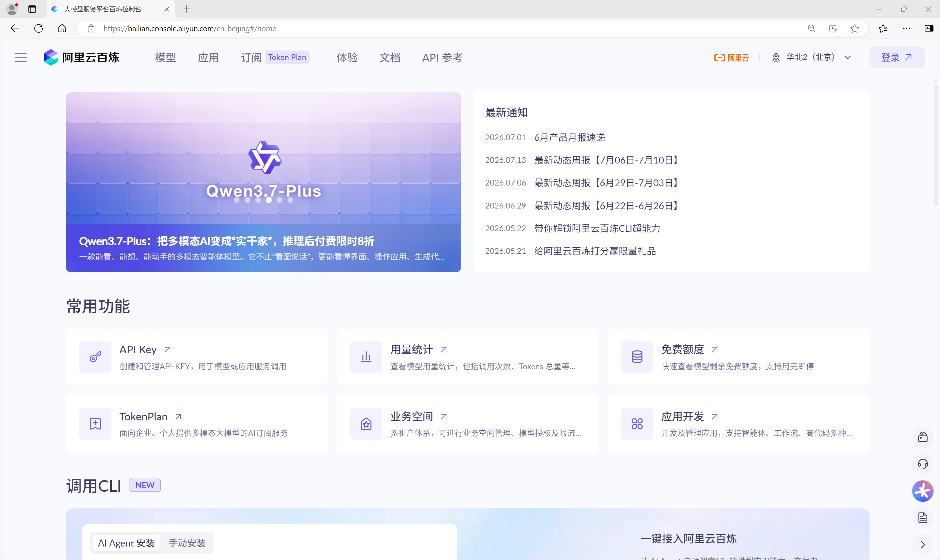Click the Qwen3.7-Plus banner headline text

tap(226, 241)
